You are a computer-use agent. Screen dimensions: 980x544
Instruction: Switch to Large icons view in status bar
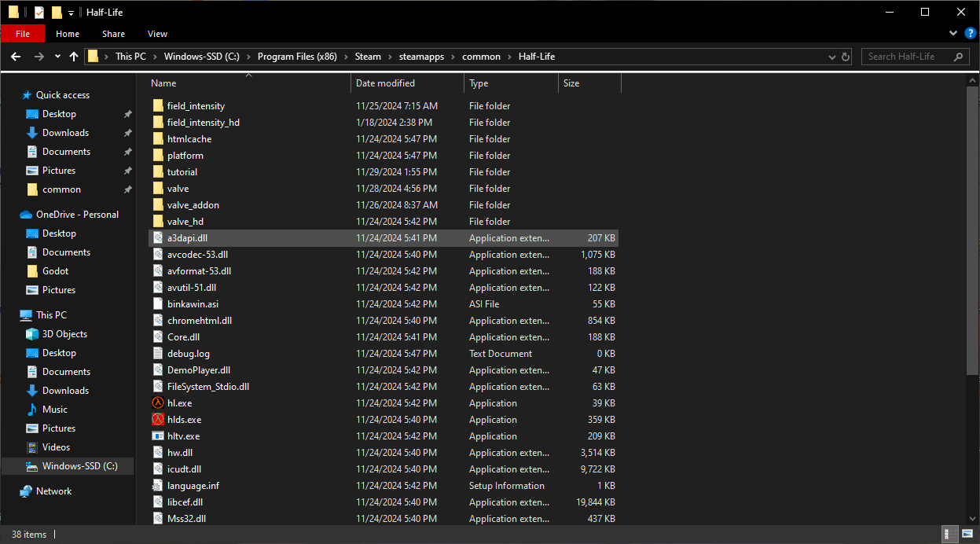[x=967, y=535]
